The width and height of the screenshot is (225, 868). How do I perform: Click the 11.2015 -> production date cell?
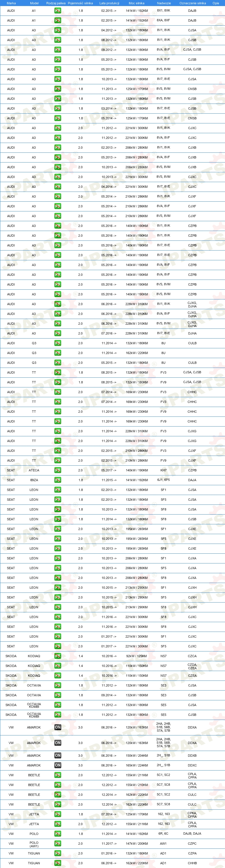pyautogui.click(x=109, y=480)
